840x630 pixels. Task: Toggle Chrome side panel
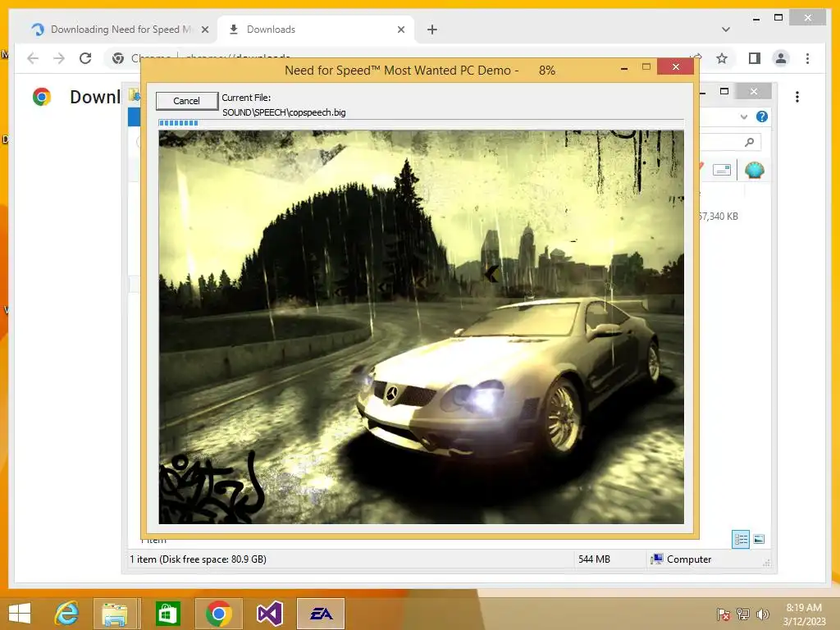pos(755,58)
